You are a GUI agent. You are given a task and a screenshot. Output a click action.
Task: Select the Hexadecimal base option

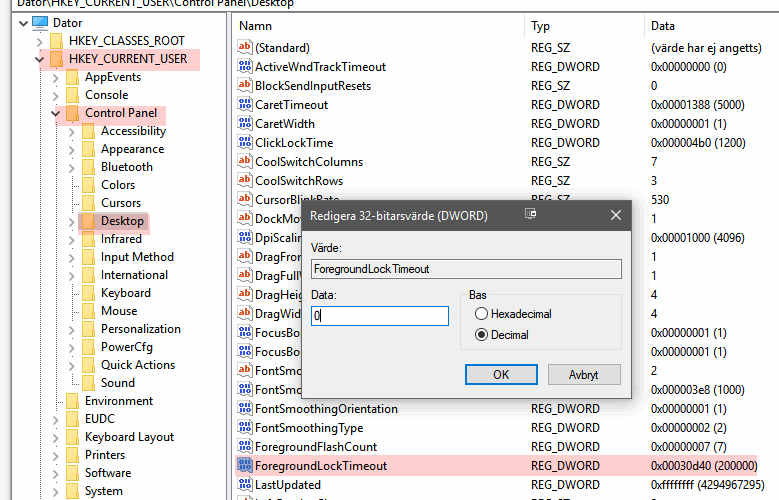[x=482, y=314]
